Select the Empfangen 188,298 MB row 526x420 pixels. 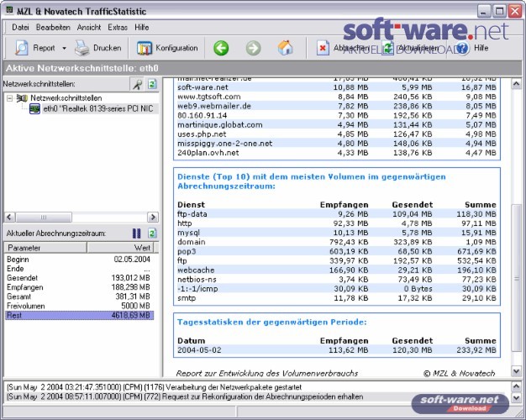point(80,286)
